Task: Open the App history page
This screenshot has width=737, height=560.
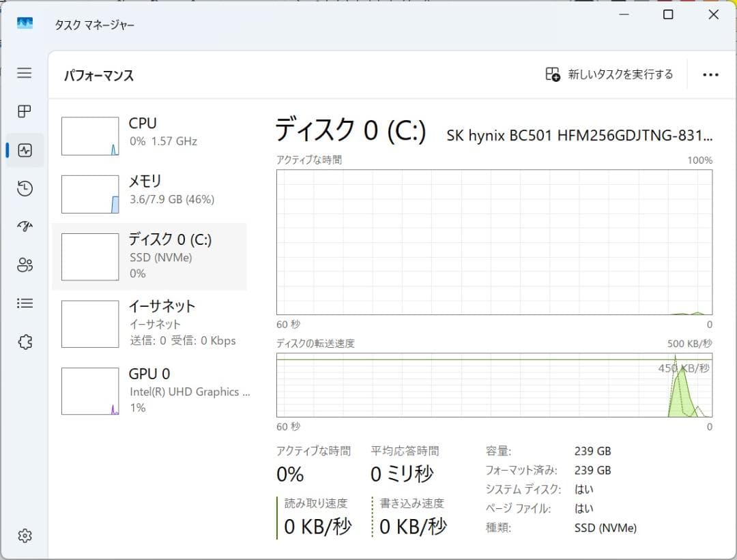Action: [25, 188]
